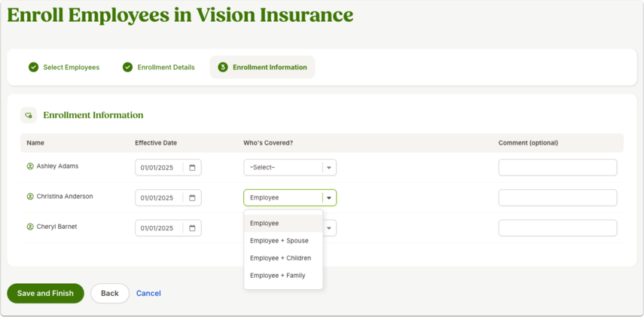Click the step 3 number badge

click(x=223, y=67)
